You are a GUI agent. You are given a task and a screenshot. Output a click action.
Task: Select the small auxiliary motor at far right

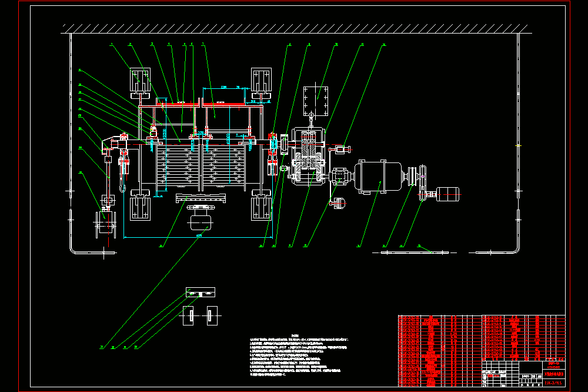[x=447, y=194]
